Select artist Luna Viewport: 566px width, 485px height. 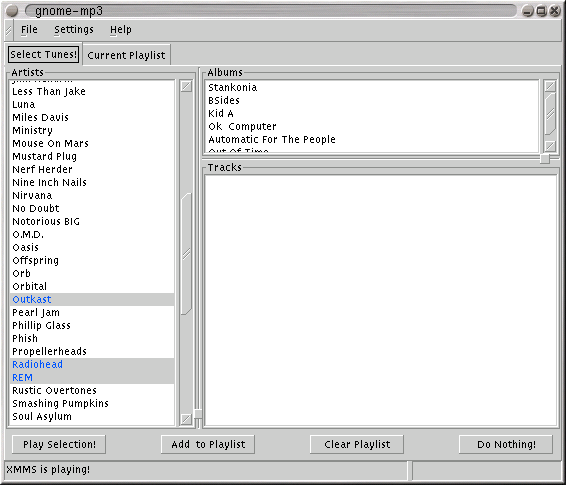point(92,105)
